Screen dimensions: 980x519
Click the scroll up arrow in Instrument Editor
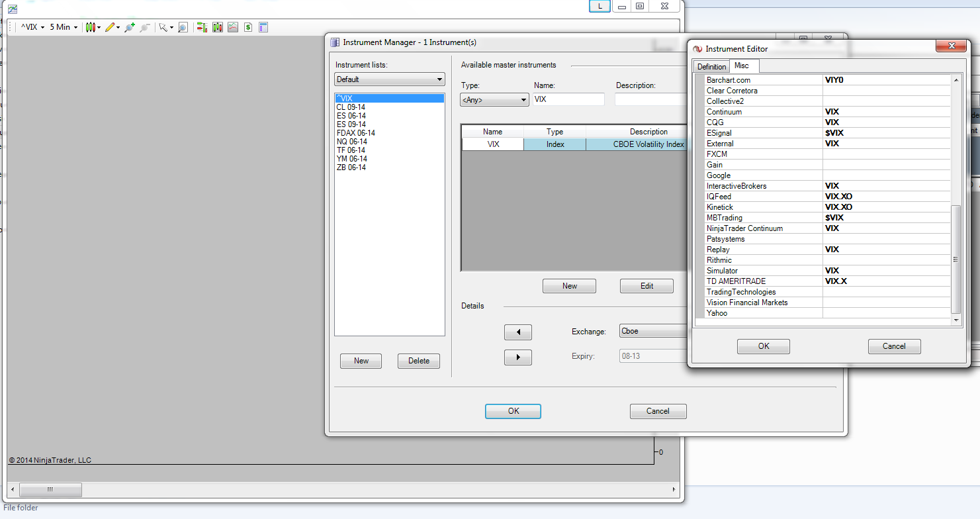956,80
